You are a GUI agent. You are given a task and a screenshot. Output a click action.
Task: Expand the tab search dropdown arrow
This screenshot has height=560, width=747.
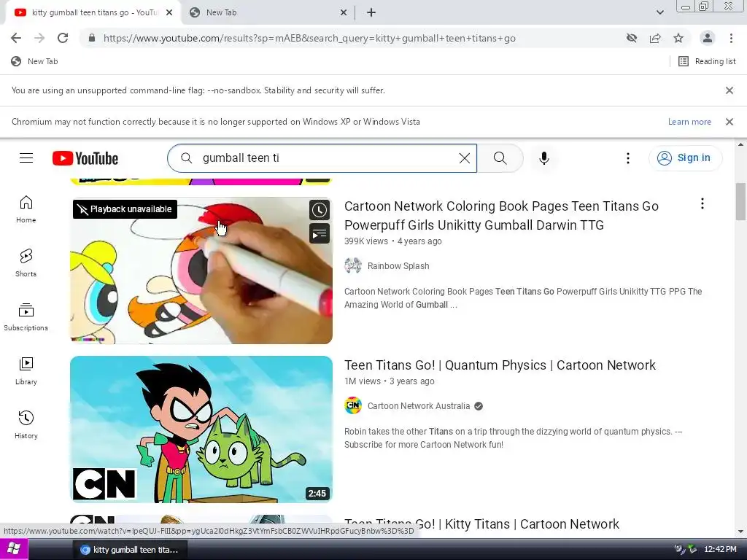coord(659,13)
